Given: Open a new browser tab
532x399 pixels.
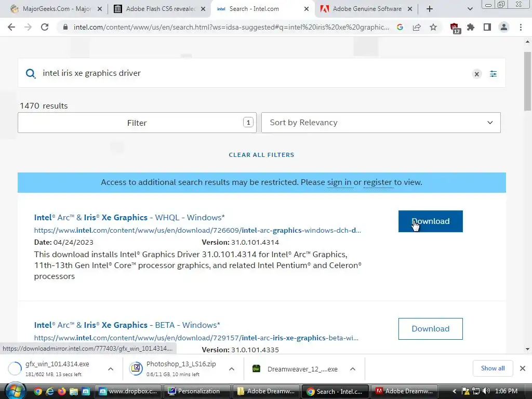Looking at the screenshot, I should pos(430,9).
